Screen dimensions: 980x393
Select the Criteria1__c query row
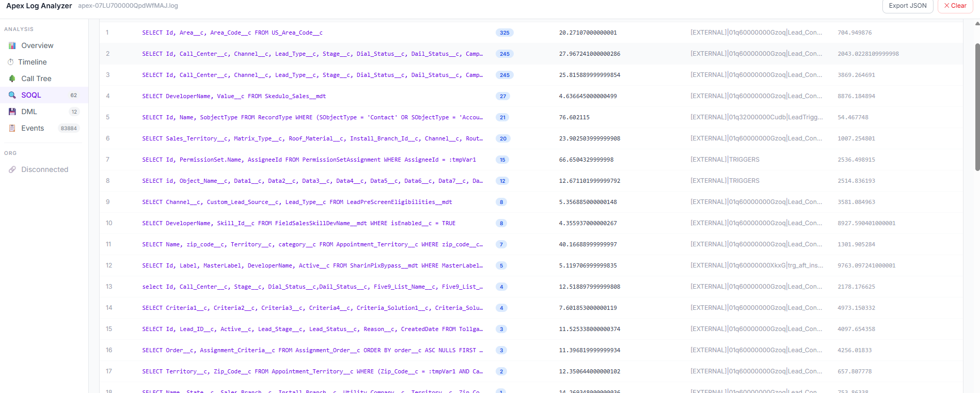click(531, 308)
